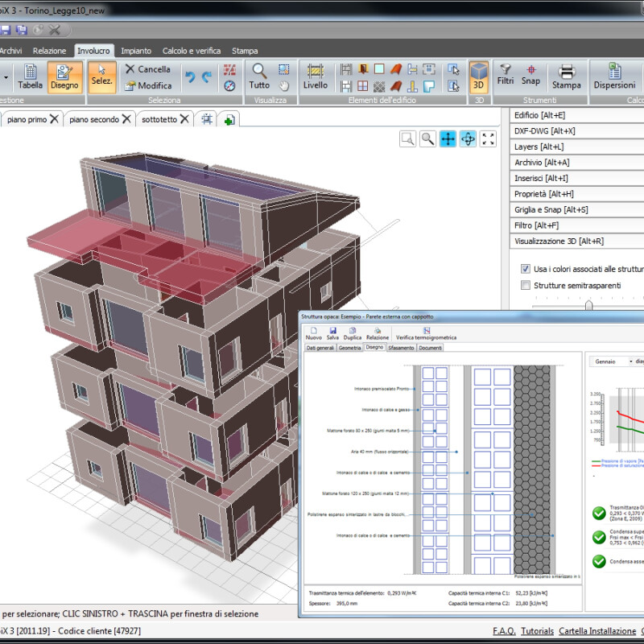Image resolution: width=644 pixels, height=644 pixels.
Task: Activate the Selez. selection tool
Action: pos(101,76)
